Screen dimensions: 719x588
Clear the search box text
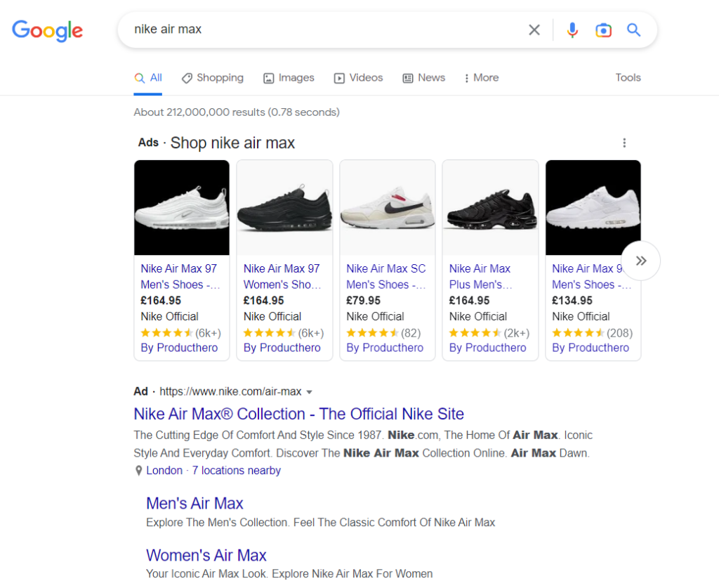(x=534, y=30)
